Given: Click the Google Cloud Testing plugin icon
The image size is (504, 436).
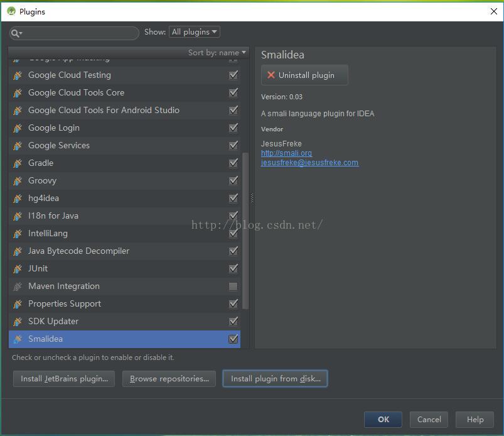Looking at the screenshot, I should click(18, 75).
